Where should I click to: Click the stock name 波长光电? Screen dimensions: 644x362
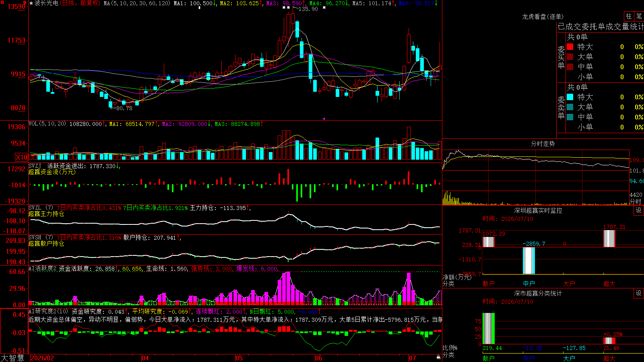coord(46,3)
